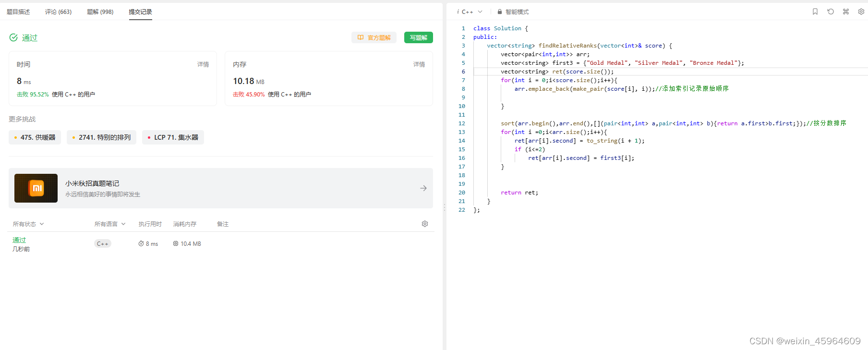The width and height of the screenshot is (868, 350).
Task: Open challenge 2741. 特别的排列
Action: (101, 137)
